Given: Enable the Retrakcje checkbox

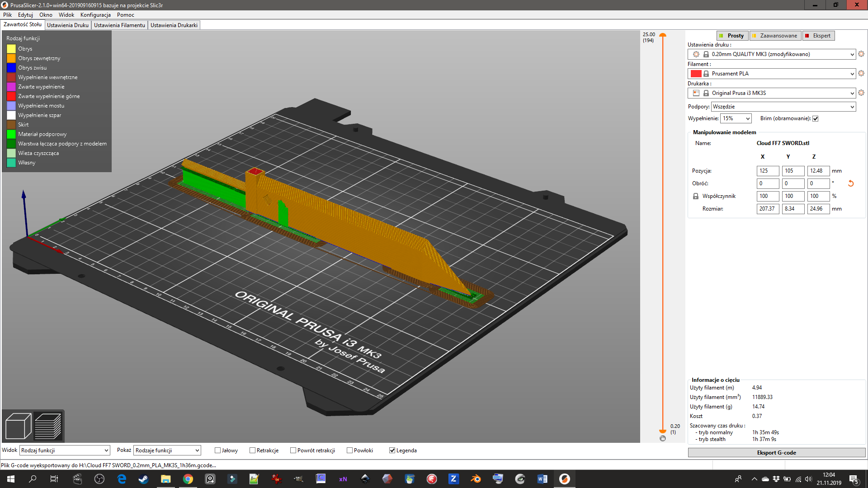Looking at the screenshot, I should pos(251,450).
